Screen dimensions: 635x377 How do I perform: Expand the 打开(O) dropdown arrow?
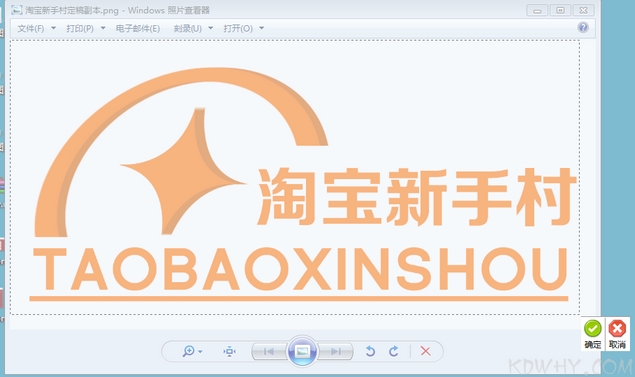262,28
